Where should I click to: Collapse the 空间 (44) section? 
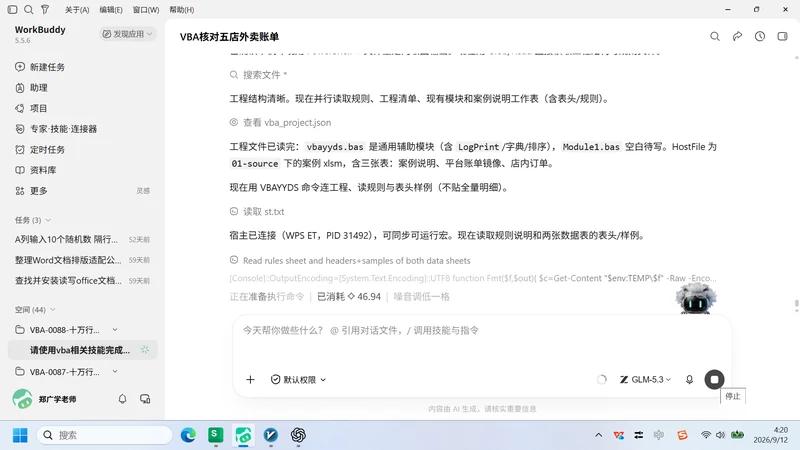35,310
